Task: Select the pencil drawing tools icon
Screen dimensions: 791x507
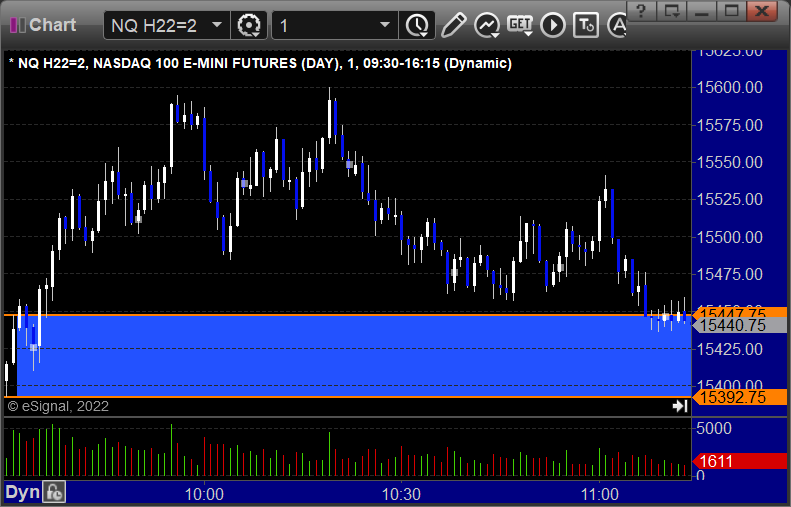Action: pyautogui.click(x=454, y=25)
